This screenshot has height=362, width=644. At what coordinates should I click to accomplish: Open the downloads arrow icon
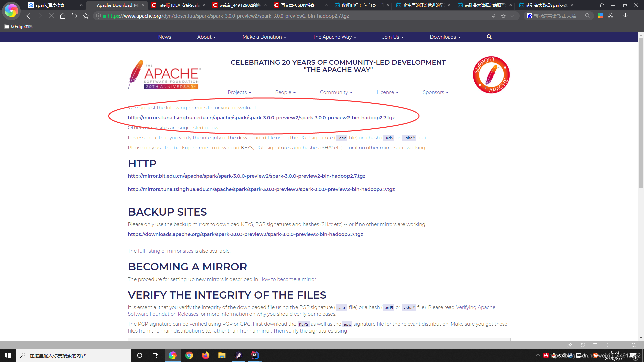click(x=625, y=16)
